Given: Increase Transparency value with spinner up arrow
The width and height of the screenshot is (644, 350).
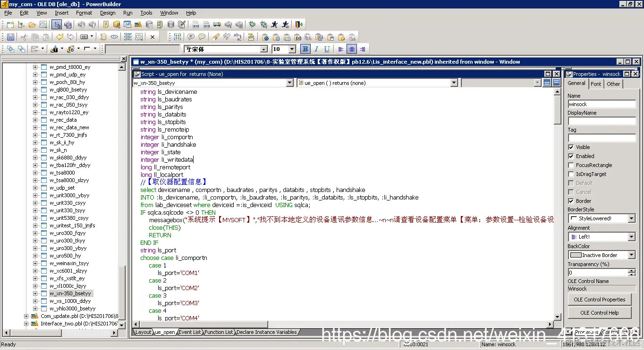Looking at the screenshot, I should pos(632,270).
